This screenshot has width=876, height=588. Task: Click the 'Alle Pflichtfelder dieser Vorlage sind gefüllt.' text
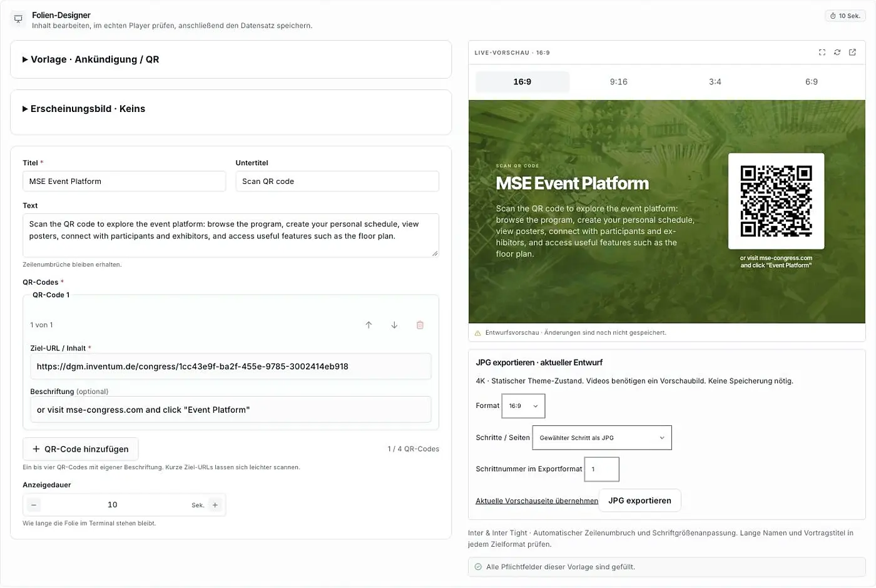[x=561, y=567]
